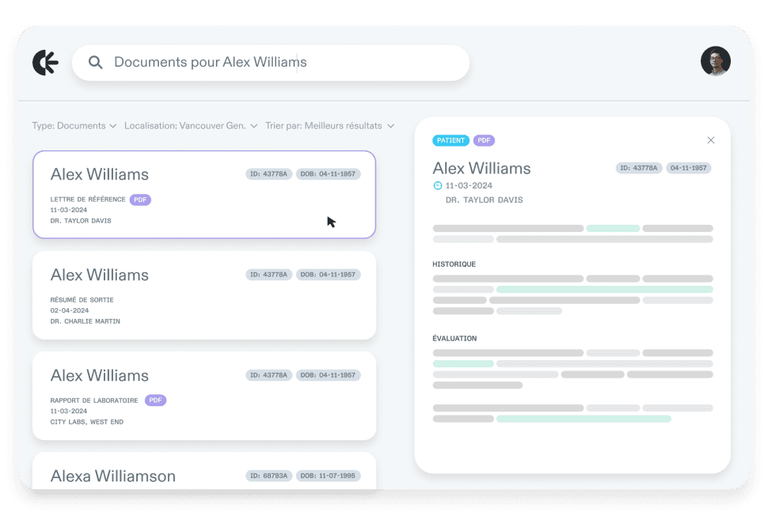768x532 pixels.
Task: Click ID: 43778A badge in preview panel
Action: coord(637,168)
